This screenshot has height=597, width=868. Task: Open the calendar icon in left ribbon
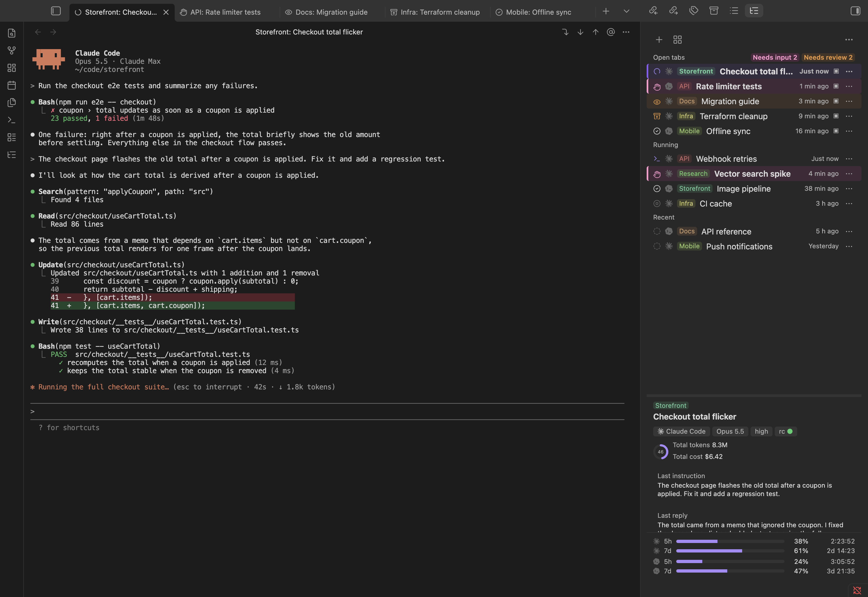coord(12,85)
